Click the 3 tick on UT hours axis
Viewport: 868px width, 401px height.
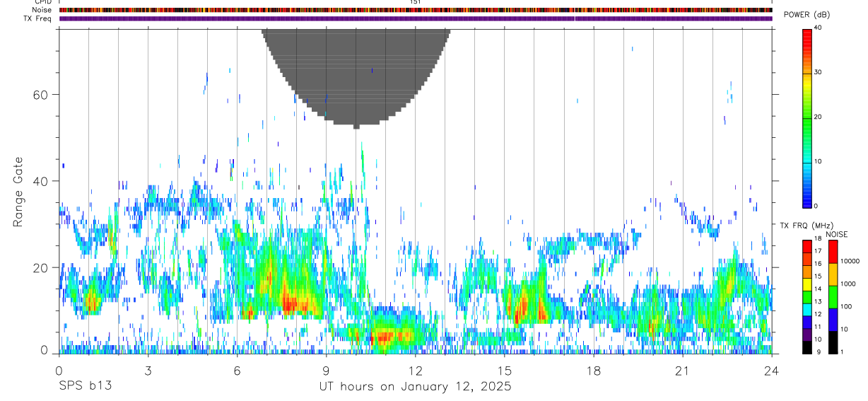point(148,370)
